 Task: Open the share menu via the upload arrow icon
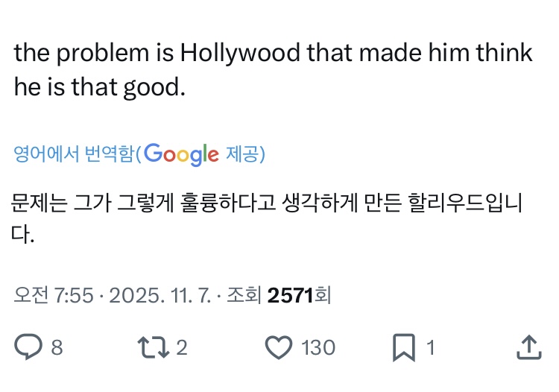(528, 346)
